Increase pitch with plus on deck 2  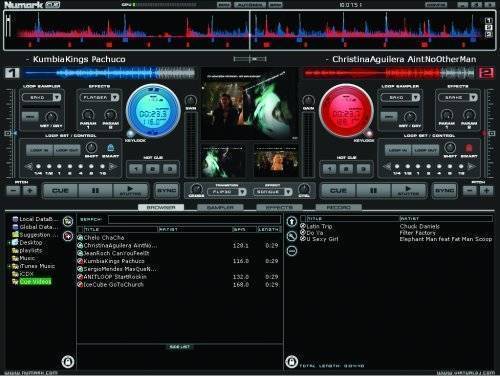click(486, 191)
